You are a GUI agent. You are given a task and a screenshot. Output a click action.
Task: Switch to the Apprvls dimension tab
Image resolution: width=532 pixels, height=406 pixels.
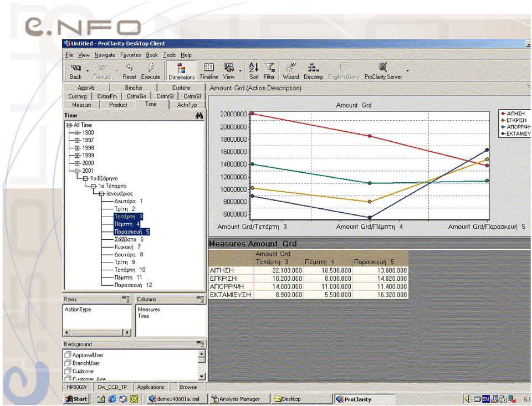coord(86,88)
